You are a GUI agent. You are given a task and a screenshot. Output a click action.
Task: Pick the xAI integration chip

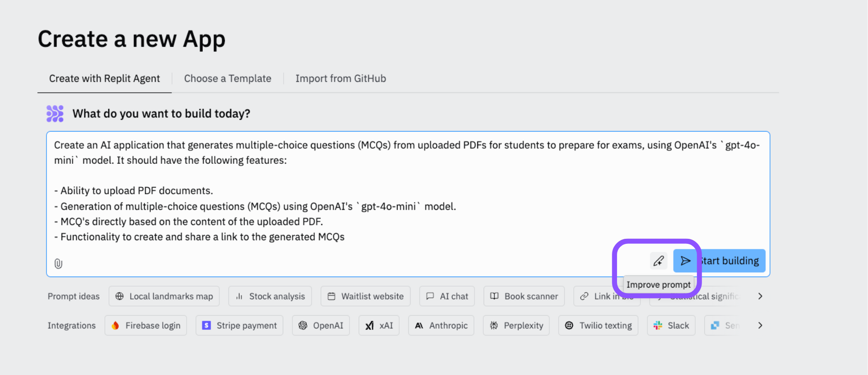(x=379, y=325)
